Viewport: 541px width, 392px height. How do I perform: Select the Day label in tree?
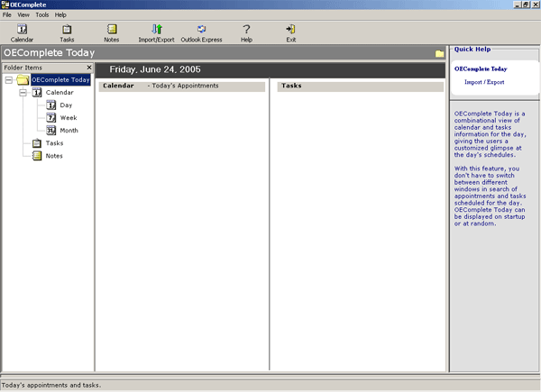(66, 105)
